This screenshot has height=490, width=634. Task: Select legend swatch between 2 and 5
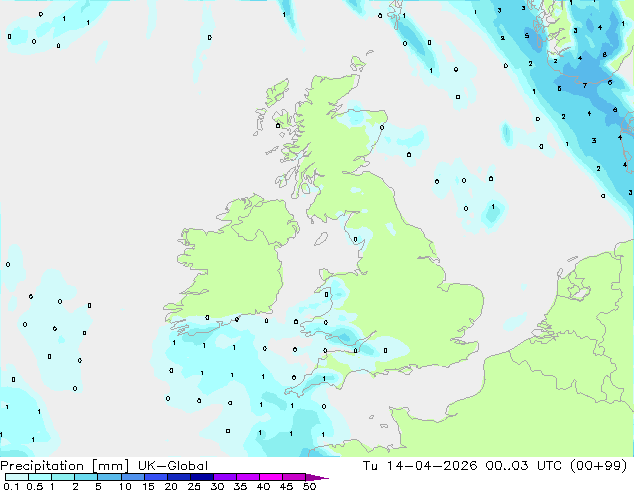pos(86,477)
